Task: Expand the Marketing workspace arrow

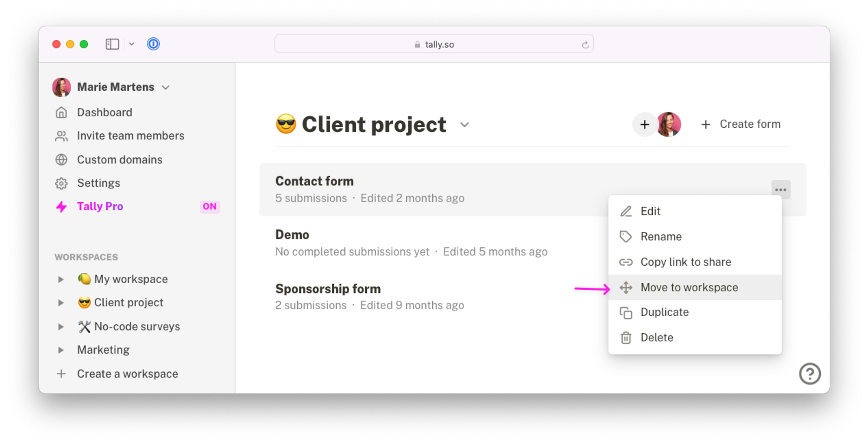Action: [61, 350]
